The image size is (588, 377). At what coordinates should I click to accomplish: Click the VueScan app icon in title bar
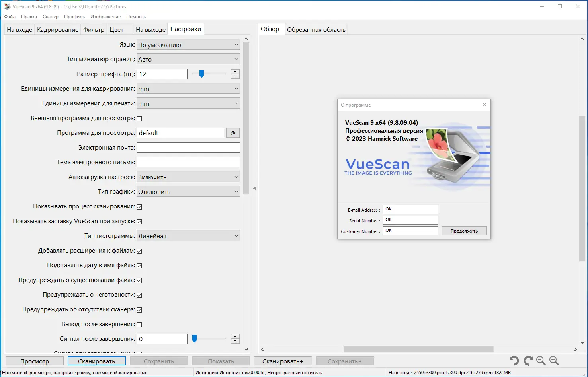click(x=7, y=7)
